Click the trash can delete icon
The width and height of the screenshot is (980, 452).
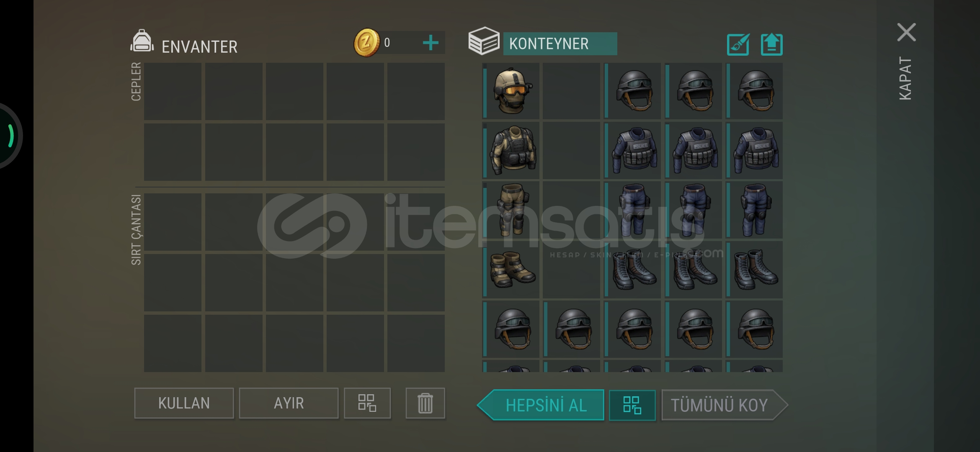pos(425,403)
